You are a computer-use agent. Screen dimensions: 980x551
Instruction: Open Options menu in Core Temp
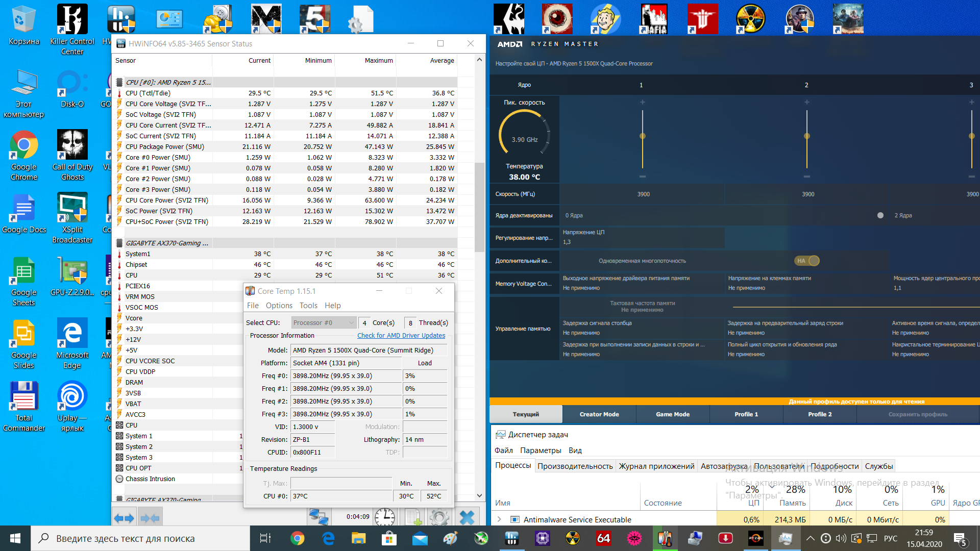point(279,306)
